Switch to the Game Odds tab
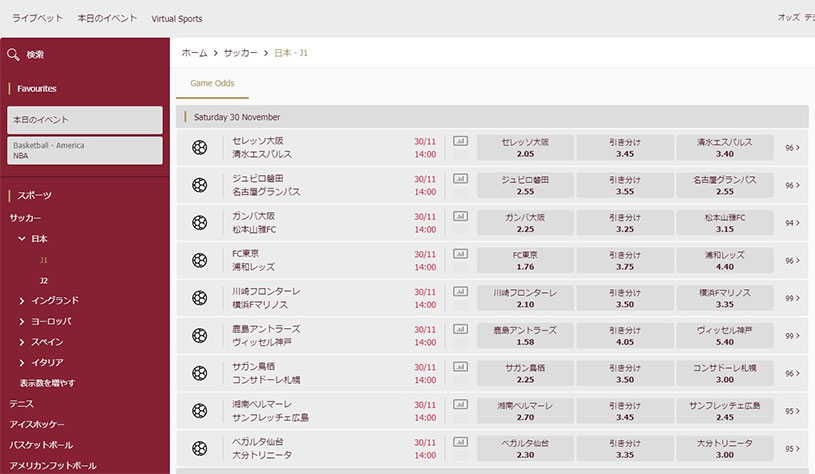 click(x=212, y=83)
